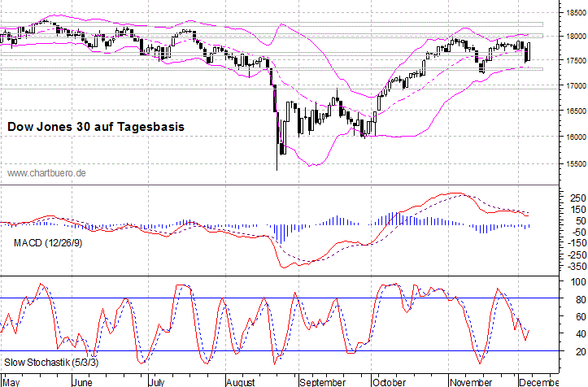Screen dimensions: 588x387
Task: Select the 'October' month label on time axis
Action: click(x=389, y=382)
